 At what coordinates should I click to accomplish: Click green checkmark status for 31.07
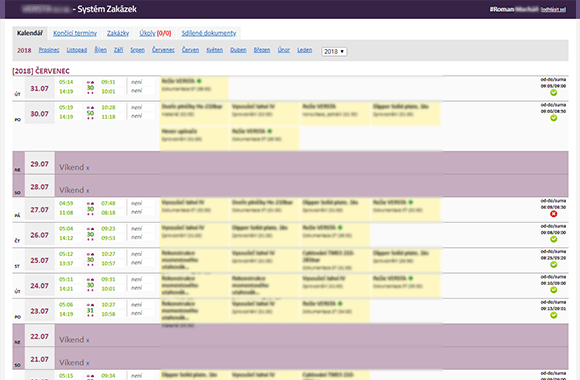pos(553,93)
